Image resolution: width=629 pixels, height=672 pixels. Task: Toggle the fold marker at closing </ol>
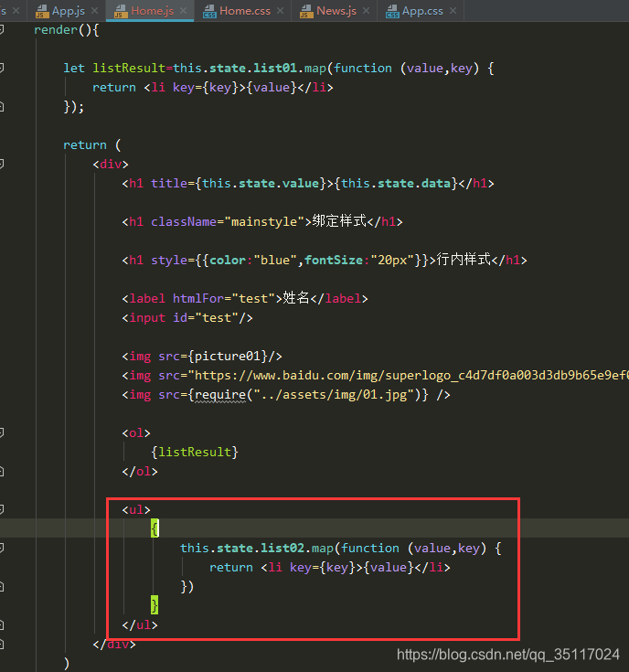pyautogui.click(x=2, y=472)
